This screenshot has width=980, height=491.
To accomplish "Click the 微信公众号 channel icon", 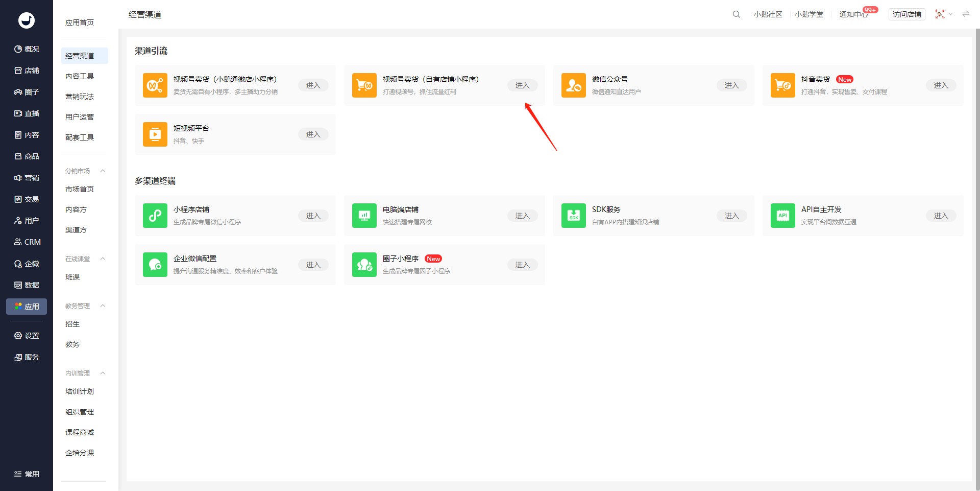I will 574,85.
